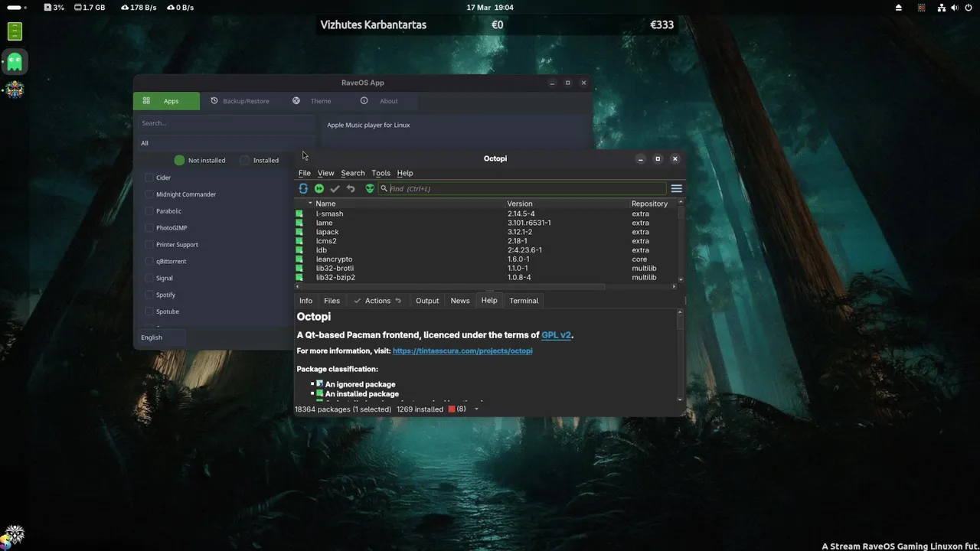This screenshot has height=551, width=980.
Task: Click the power icon in the top panel
Action: tap(968, 8)
